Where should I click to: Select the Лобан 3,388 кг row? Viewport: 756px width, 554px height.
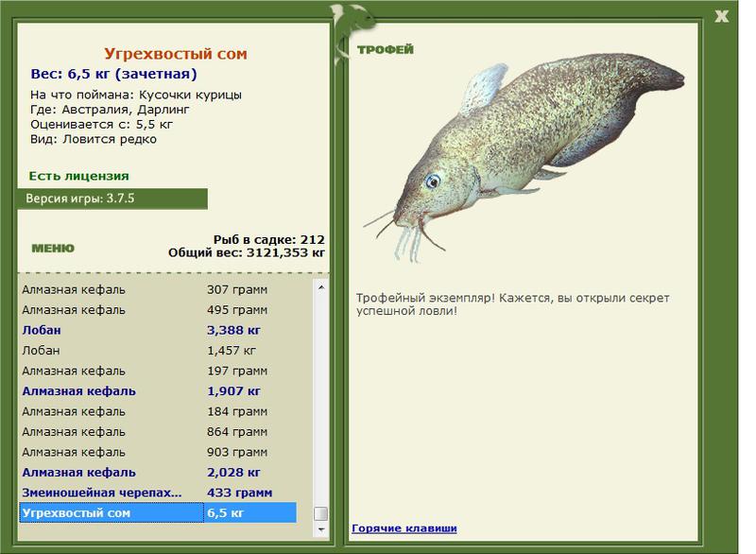click(x=158, y=330)
